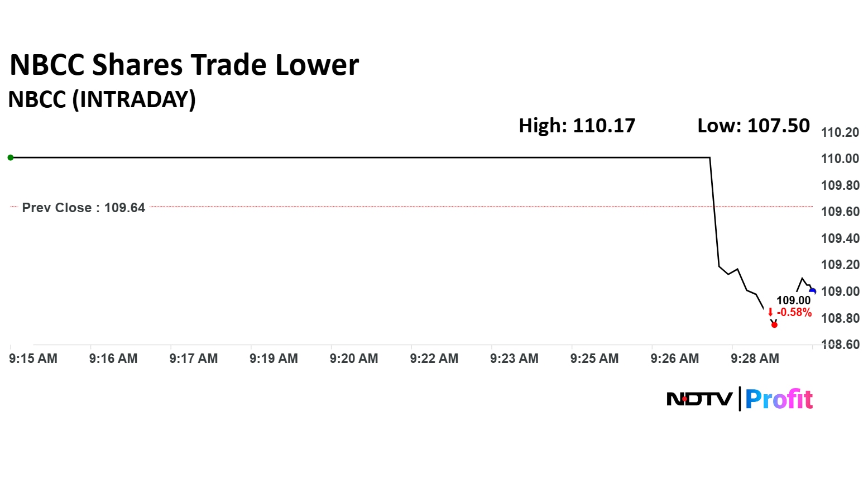This screenshot has width=868, height=488.
Task: Click the High: 110.17 label
Action: pos(577,126)
